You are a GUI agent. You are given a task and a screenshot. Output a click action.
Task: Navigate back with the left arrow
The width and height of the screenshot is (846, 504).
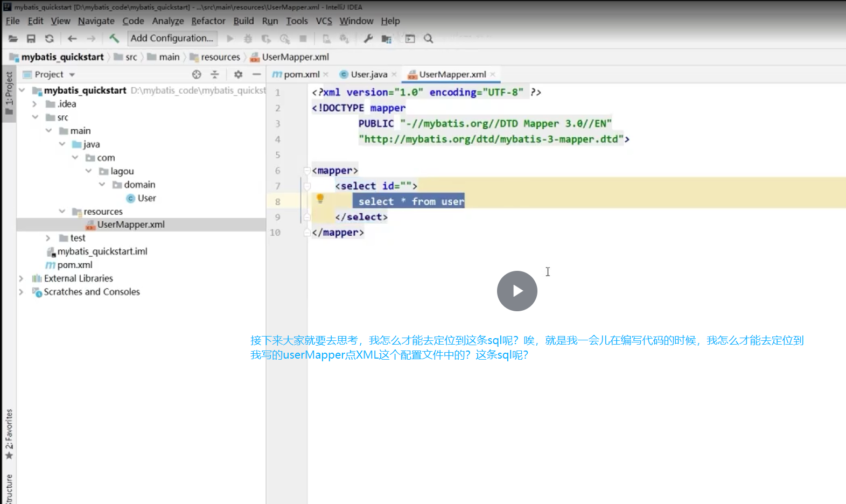(72, 39)
